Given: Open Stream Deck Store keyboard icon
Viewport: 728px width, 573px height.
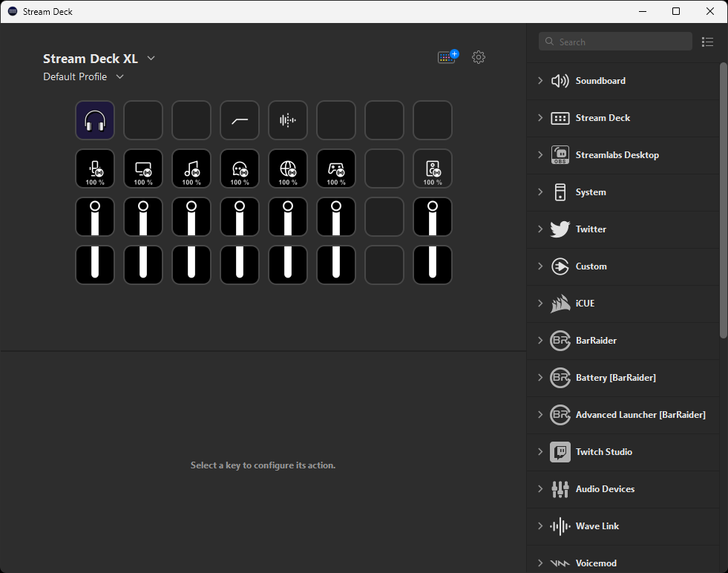Looking at the screenshot, I should 447,57.
